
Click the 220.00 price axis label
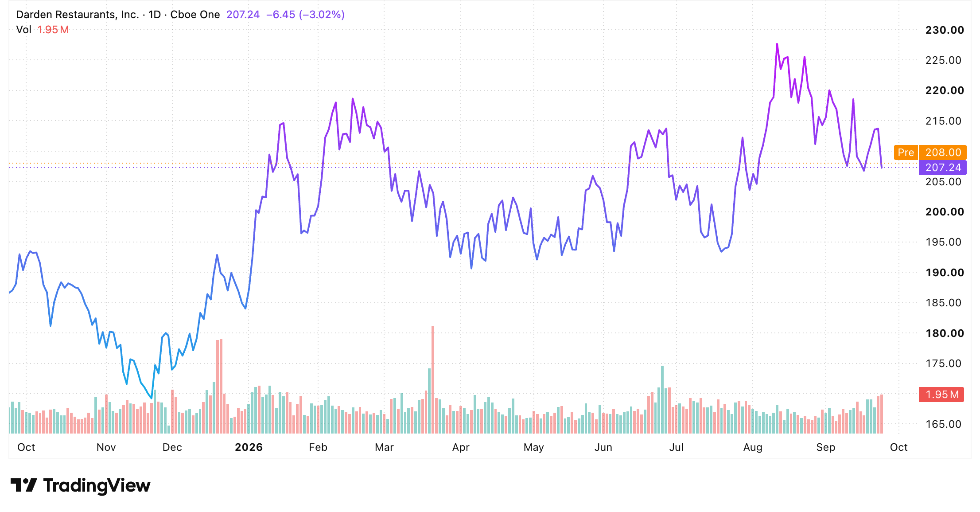pos(945,90)
